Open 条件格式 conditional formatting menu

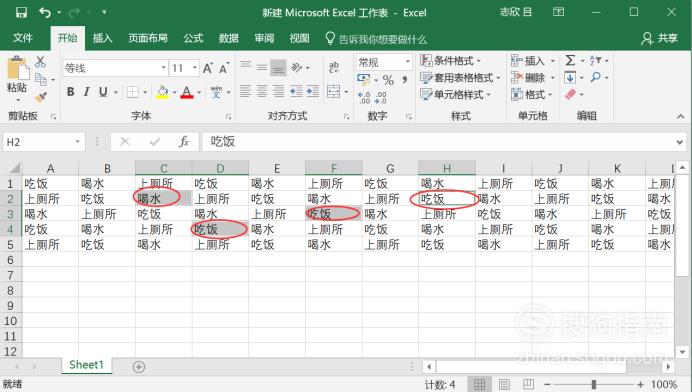coord(450,60)
